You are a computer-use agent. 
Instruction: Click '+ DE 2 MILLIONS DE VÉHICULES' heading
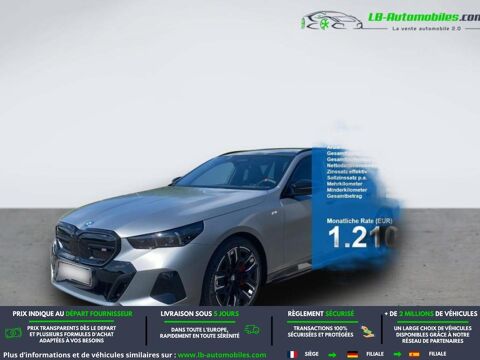click(x=431, y=314)
